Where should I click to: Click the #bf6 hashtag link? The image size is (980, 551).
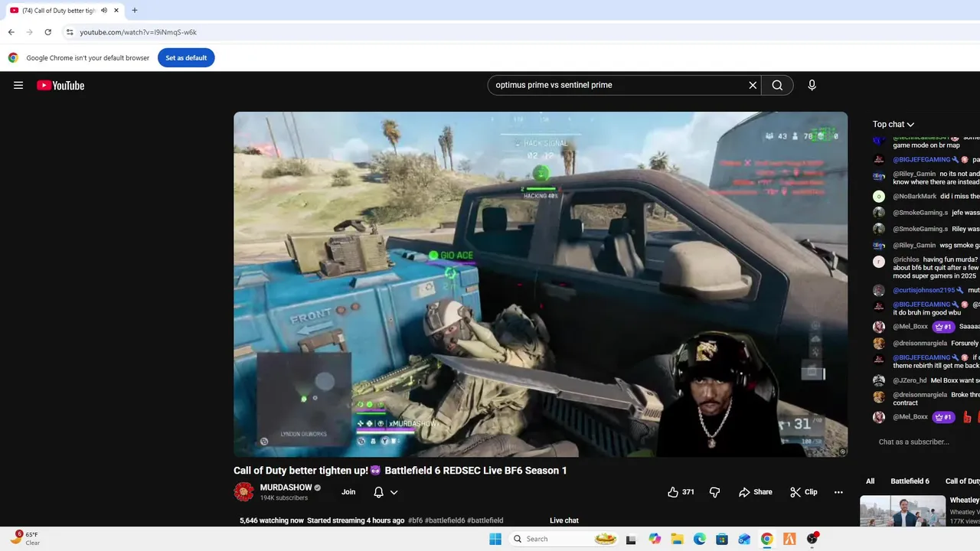415,520
